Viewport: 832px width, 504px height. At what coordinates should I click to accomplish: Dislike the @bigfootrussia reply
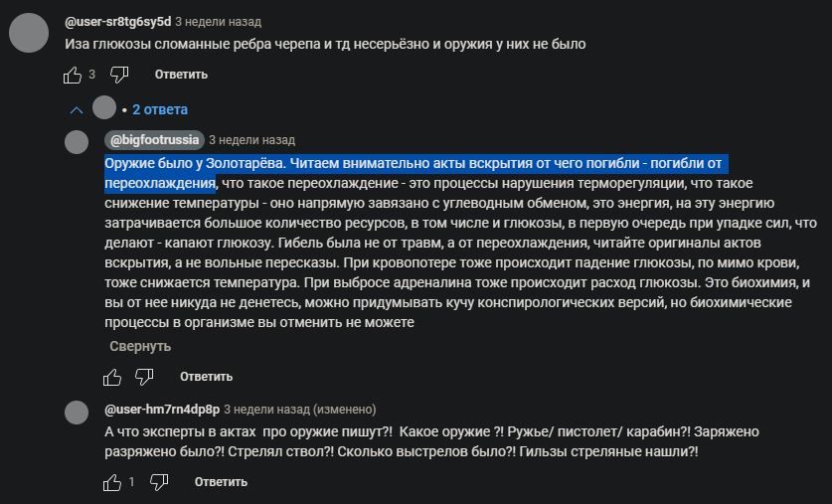(x=144, y=377)
